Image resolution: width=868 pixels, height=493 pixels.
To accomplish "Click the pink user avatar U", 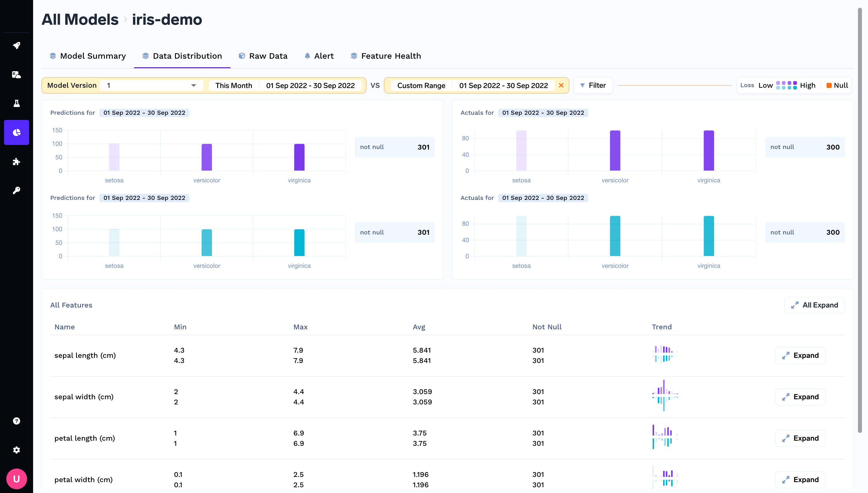I will [16, 479].
